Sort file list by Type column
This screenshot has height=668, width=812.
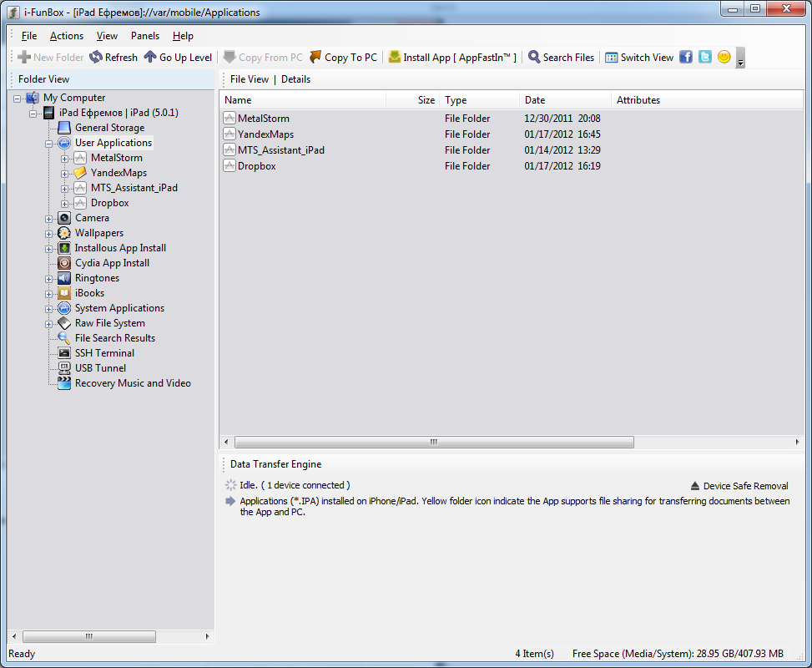[480, 100]
